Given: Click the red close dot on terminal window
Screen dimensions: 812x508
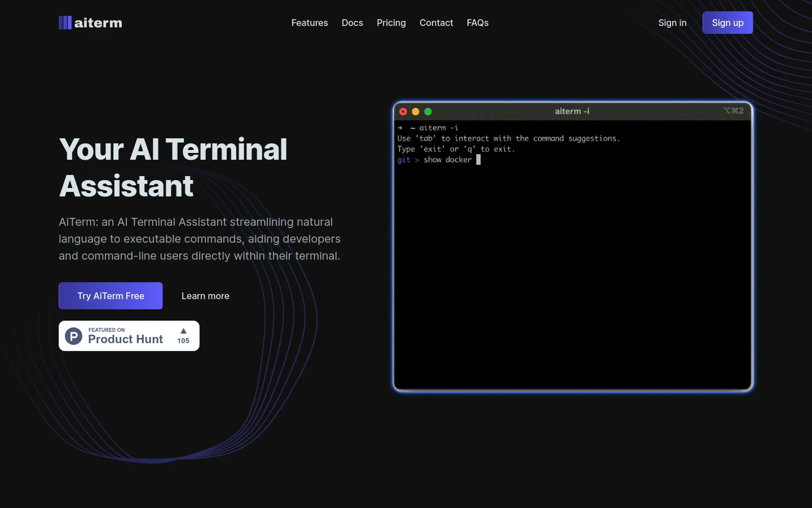Looking at the screenshot, I should tap(403, 111).
